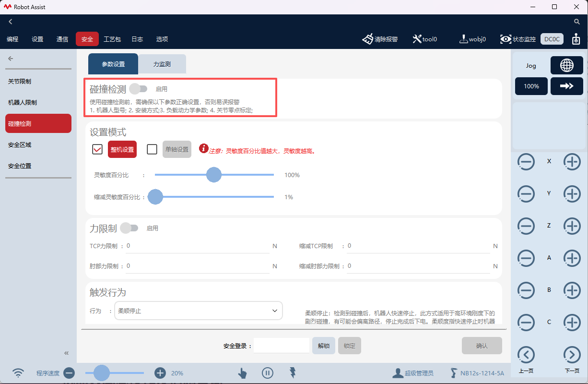
Task: Click the joystick icon at top right
Action: tap(575, 37)
